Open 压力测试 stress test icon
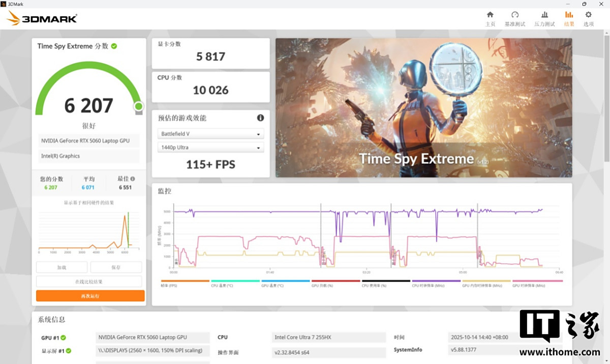610x364 pixels. click(544, 15)
